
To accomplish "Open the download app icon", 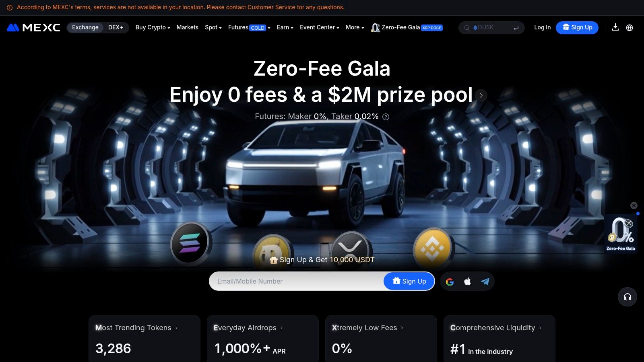I will [615, 27].
